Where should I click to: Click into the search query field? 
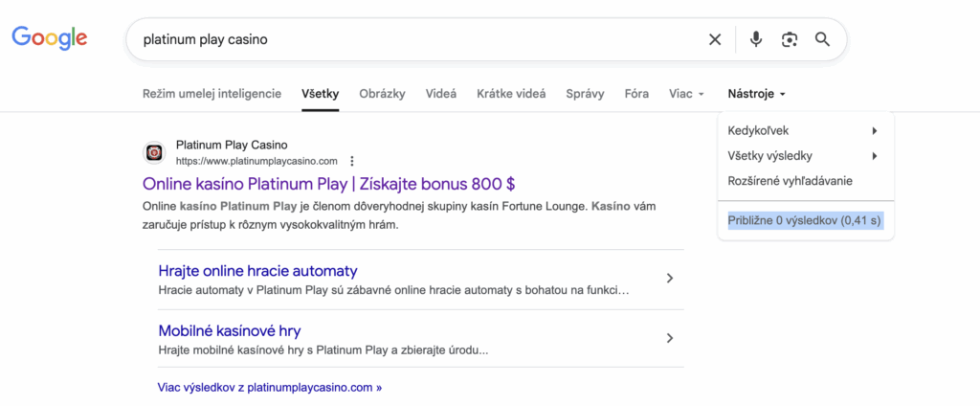click(x=412, y=39)
